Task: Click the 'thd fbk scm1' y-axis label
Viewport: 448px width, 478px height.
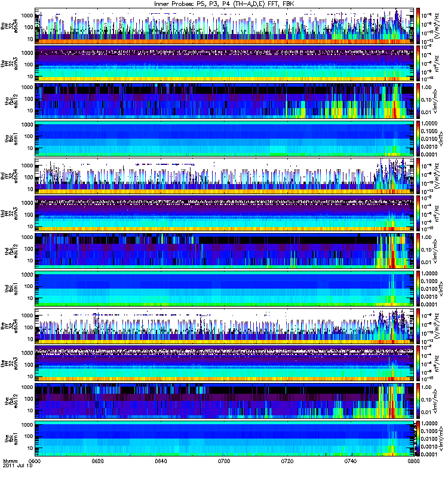Action: point(11,289)
